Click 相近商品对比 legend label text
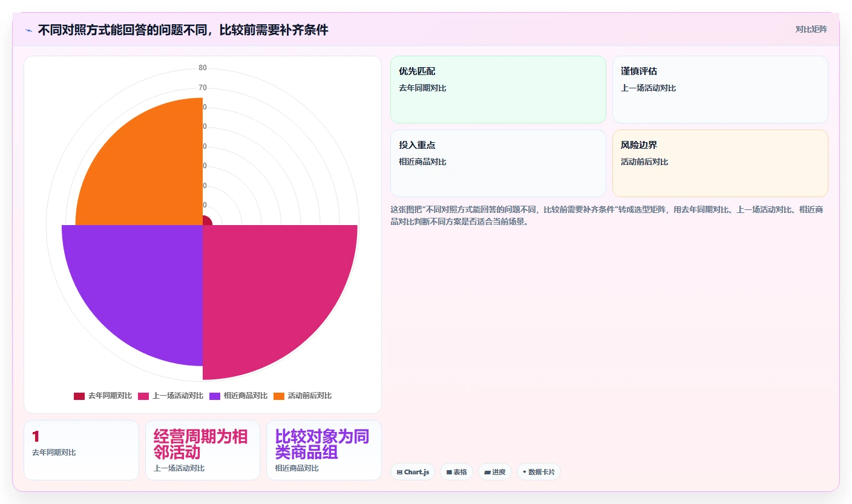 tap(246, 396)
